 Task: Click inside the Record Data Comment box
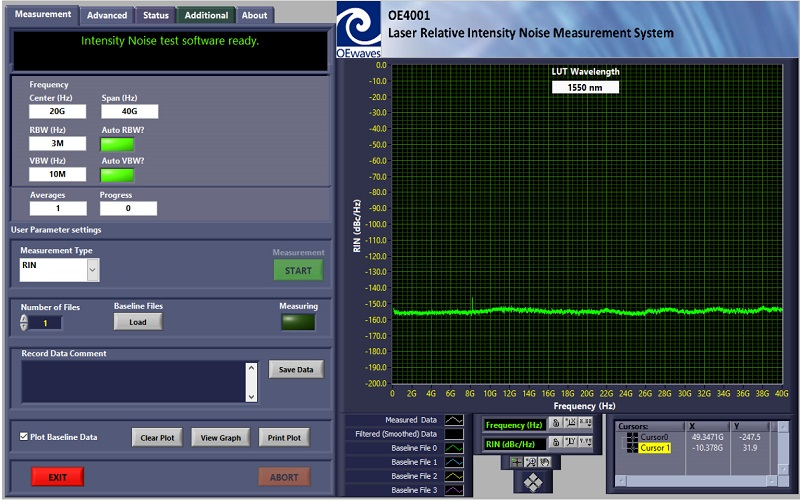(134, 382)
